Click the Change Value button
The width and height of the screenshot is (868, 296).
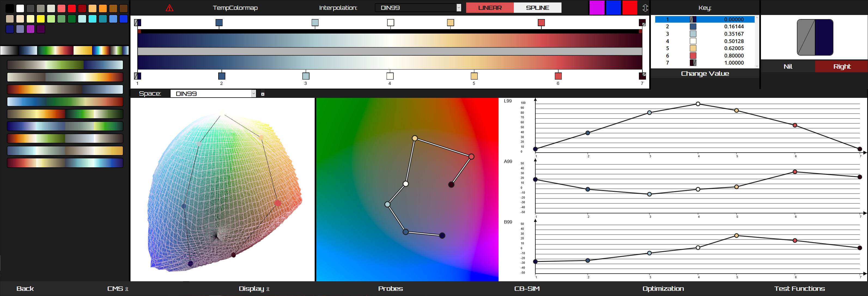pyautogui.click(x=705, y=74)
